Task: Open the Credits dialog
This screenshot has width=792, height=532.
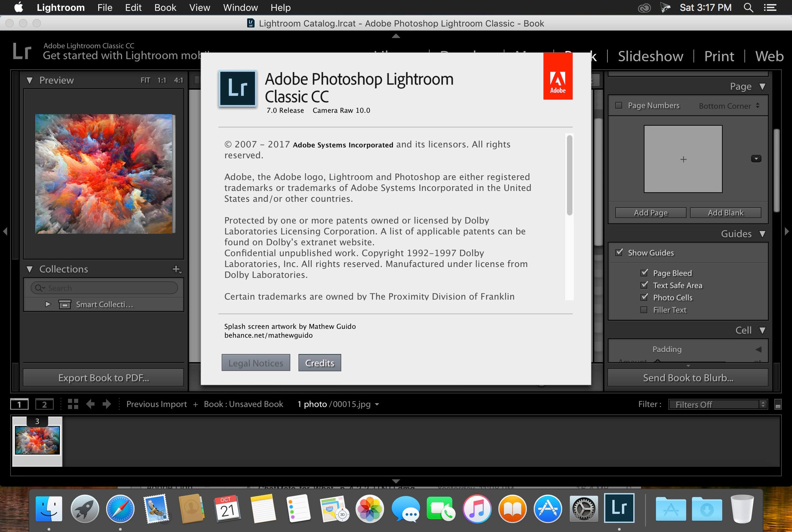Action: tap(320, 363)
